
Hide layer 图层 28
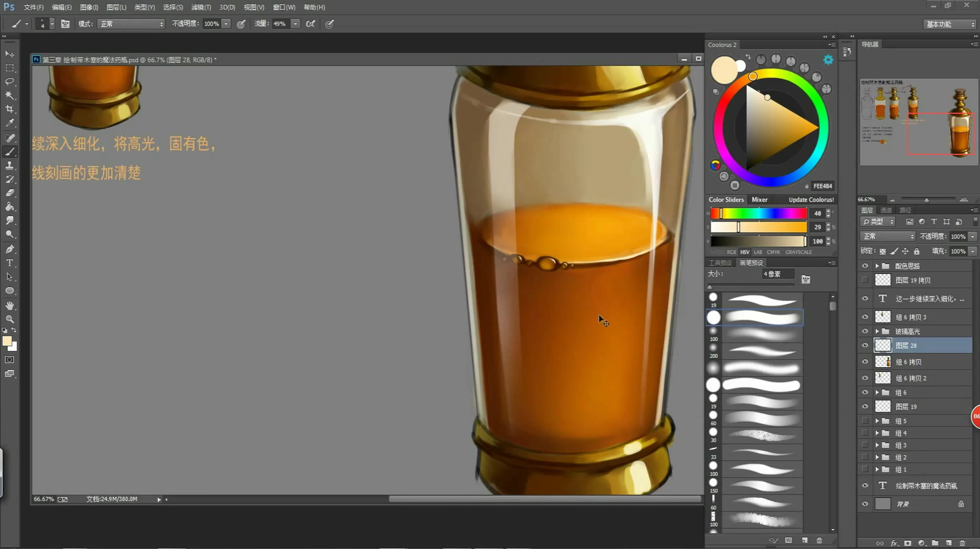(x=865, y=345)
